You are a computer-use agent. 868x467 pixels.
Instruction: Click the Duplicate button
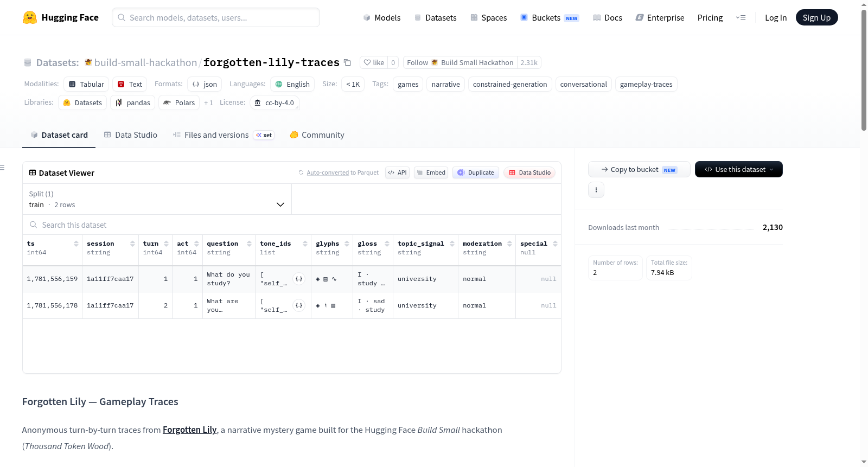click(x=476, y=172)
